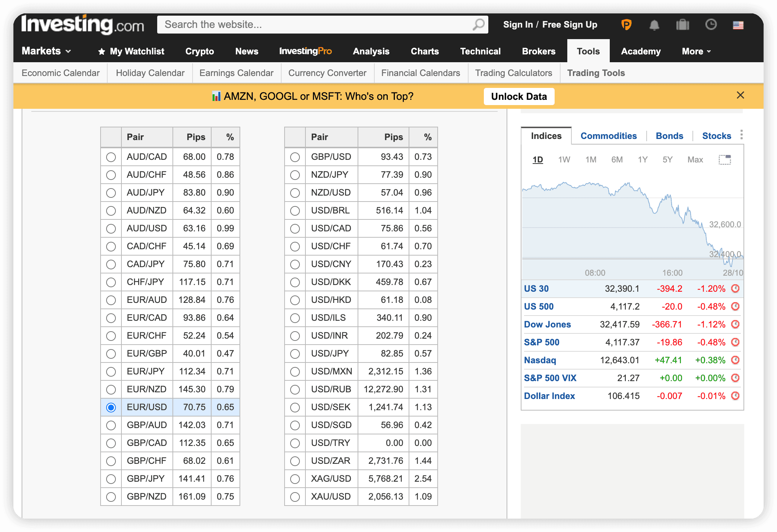Image resolution: width=777 pixels, height=532 pixels.
Task: Expand the More dropdown menu
Action: tap(696, 51)
